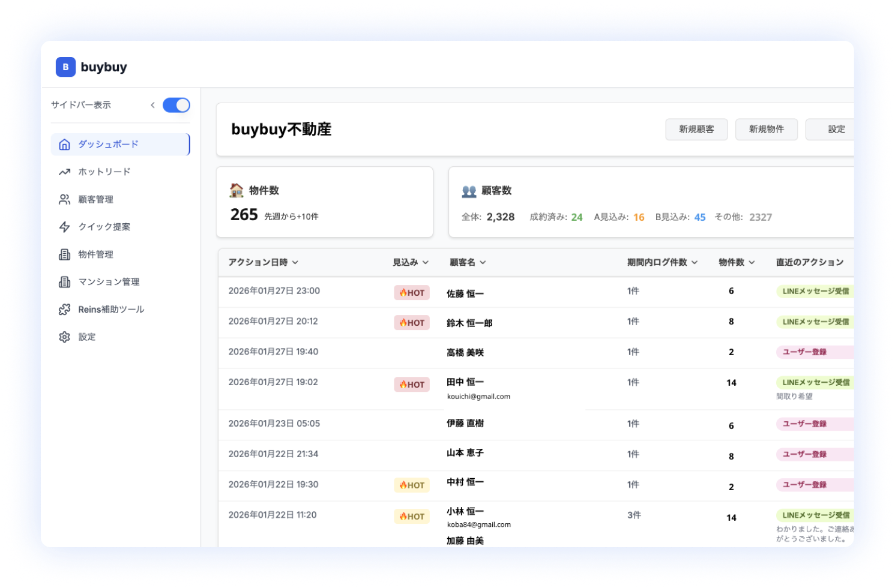The width and height of the screenshot is (895, 588).
Task: Expand the 見込み column filter chevron
Action: pos(426,262)
